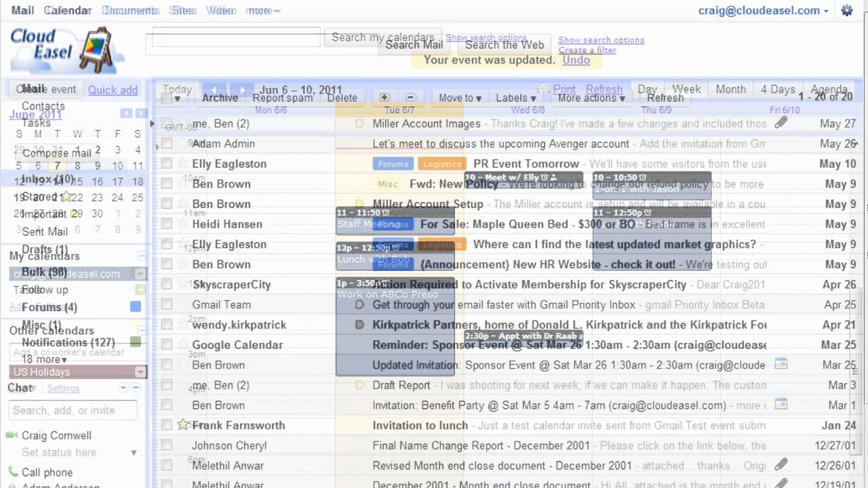
Task: Click importance marker on Draft Report row
Action: point(360,385)
